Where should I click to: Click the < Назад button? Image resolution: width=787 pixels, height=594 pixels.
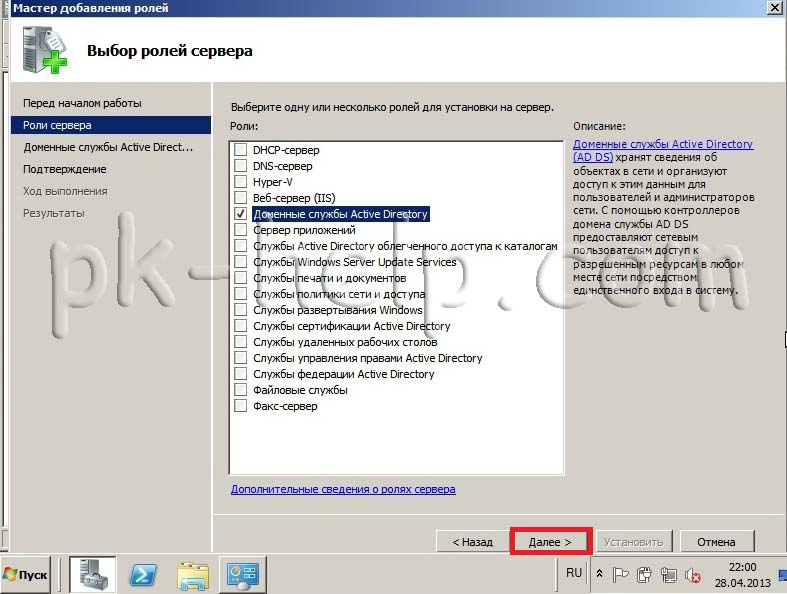click(473, 542)
